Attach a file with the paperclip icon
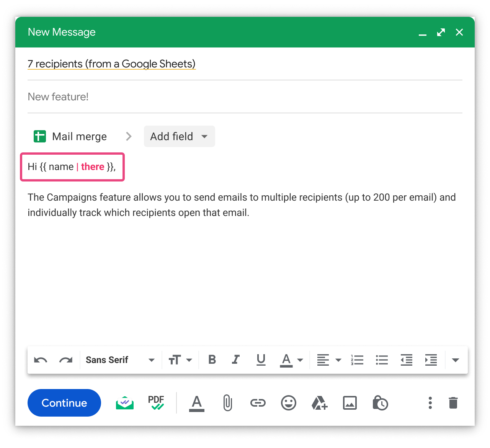The image size is (490, 448). click(x=227, y=403)
